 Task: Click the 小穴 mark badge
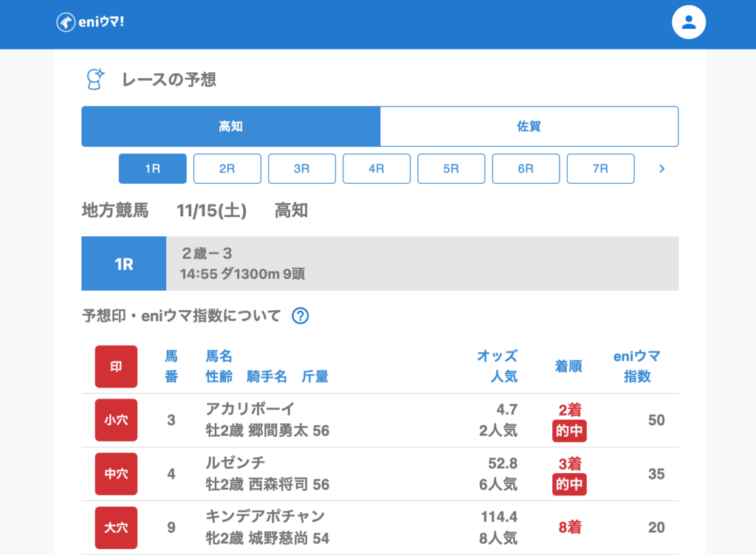click(x=116, y=420)
